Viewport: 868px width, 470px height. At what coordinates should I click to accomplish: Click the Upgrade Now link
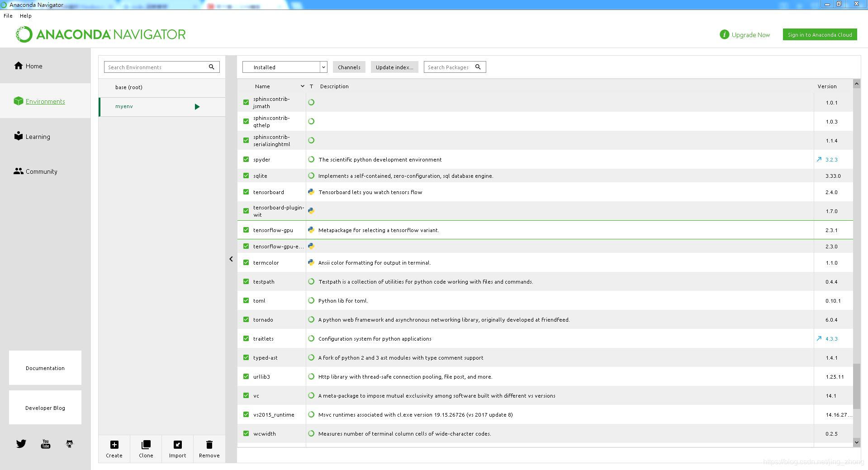(750, 35)
